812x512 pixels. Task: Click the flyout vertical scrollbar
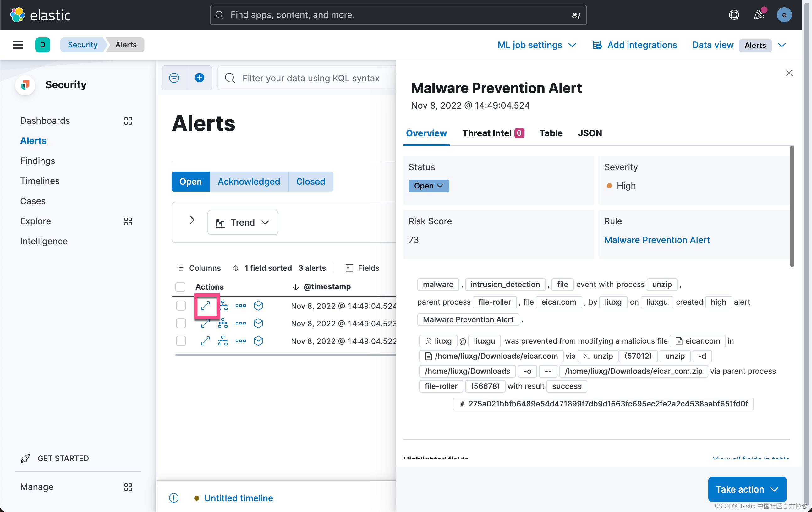click(x=792, y=206)
